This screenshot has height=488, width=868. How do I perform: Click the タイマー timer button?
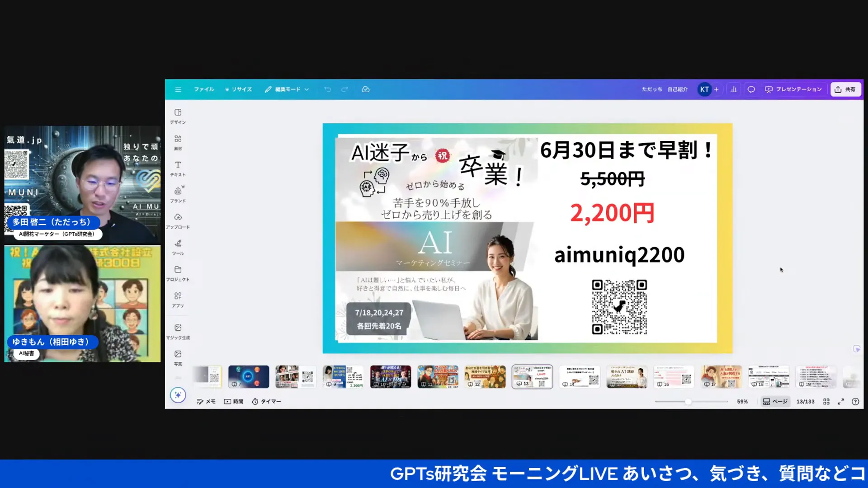pos(266,401)
